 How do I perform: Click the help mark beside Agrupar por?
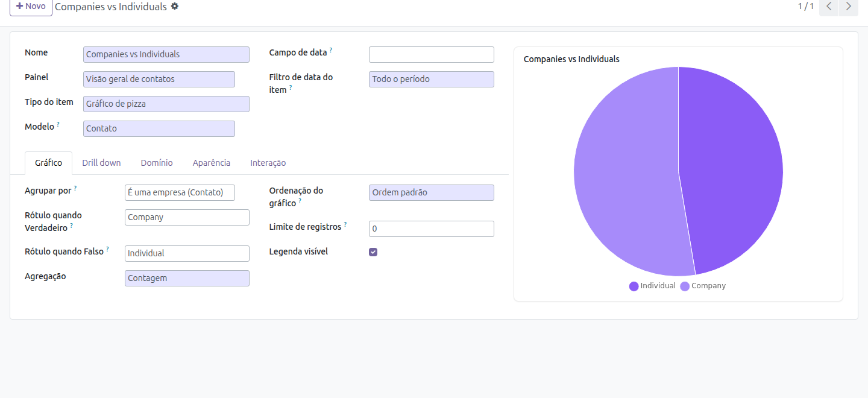click(75, 188)
